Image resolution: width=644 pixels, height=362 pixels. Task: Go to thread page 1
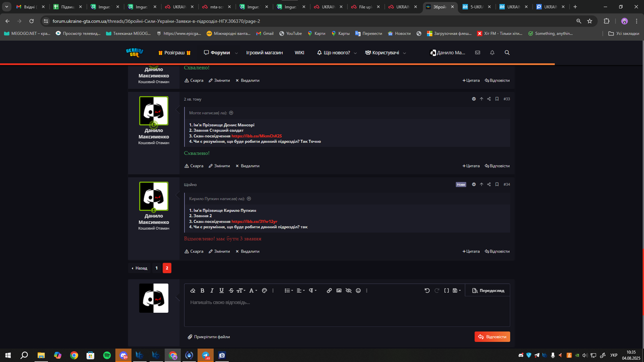tap(156, 268)
